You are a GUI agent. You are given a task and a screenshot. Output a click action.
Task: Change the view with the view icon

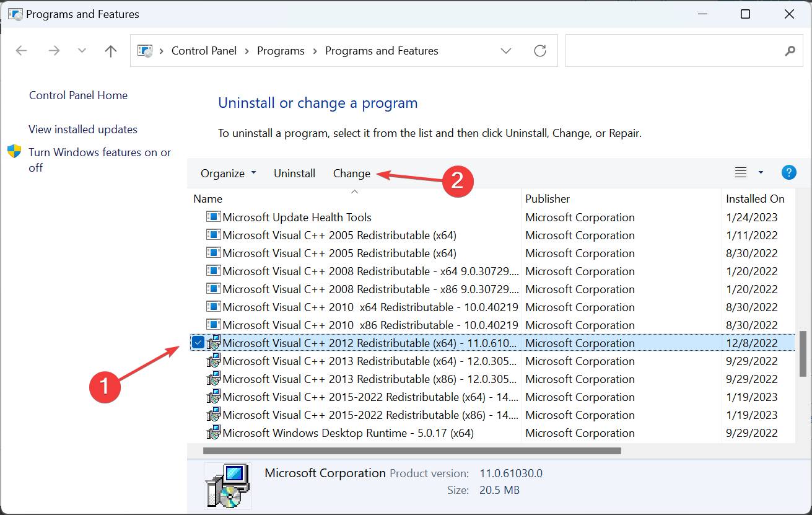[741, 173]
